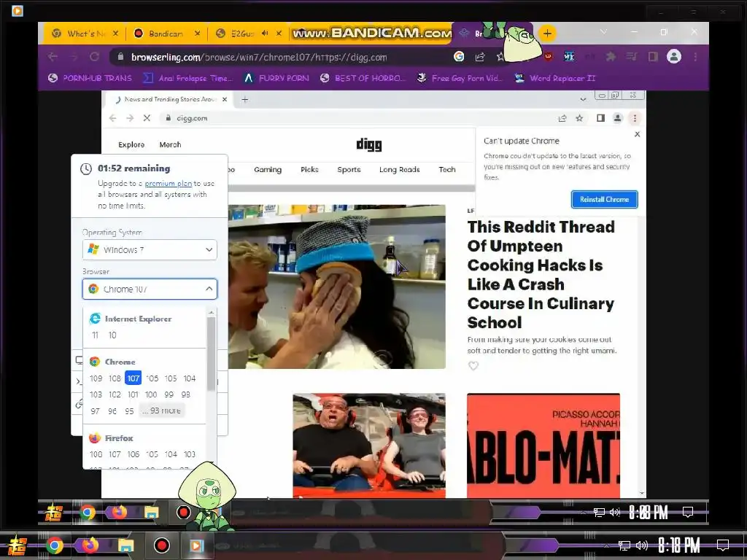
Task: Expand the Operating System dropdown showing Windows 7
Action: tap(150, 249)
